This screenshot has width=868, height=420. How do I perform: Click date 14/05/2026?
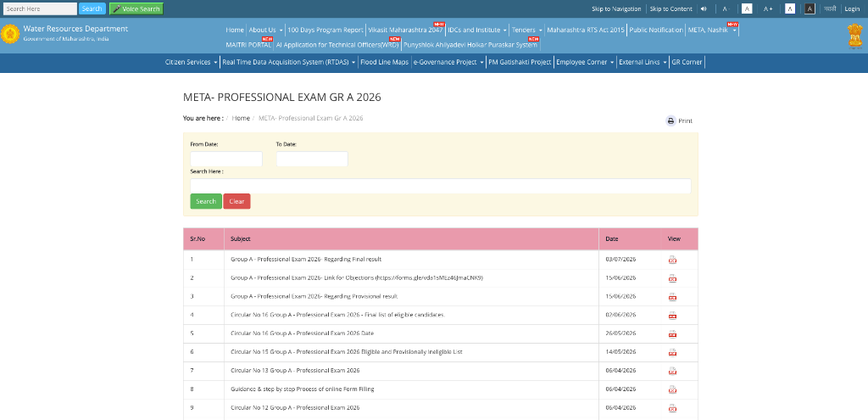620,352
